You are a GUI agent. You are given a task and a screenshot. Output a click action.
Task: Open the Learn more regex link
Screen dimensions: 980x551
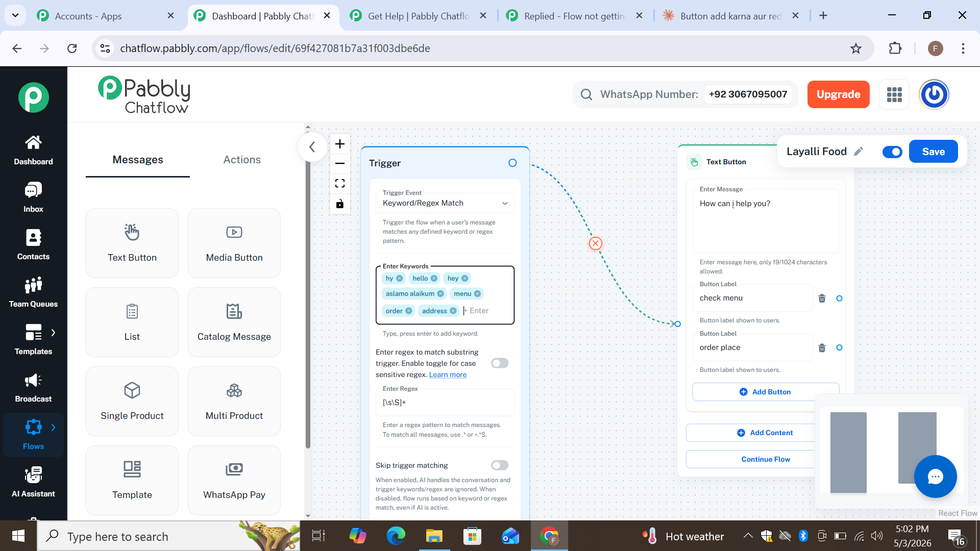tap(448, 374)
